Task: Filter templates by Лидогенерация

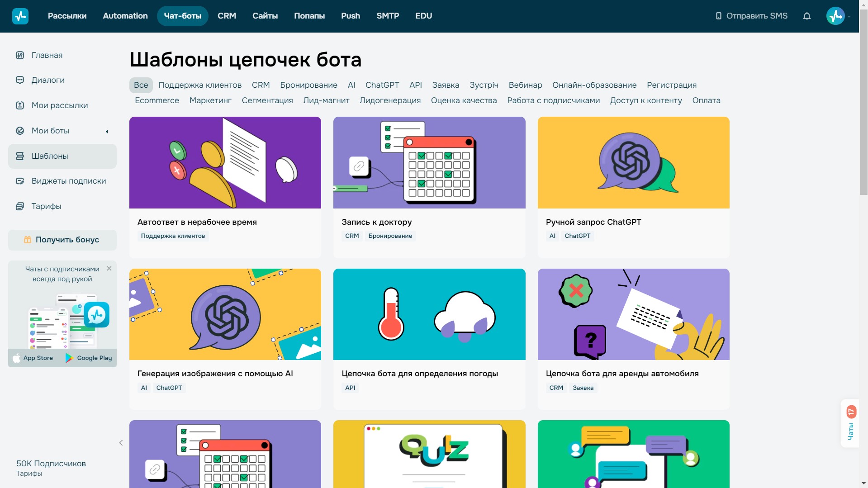Action: [x=390, y=100]
